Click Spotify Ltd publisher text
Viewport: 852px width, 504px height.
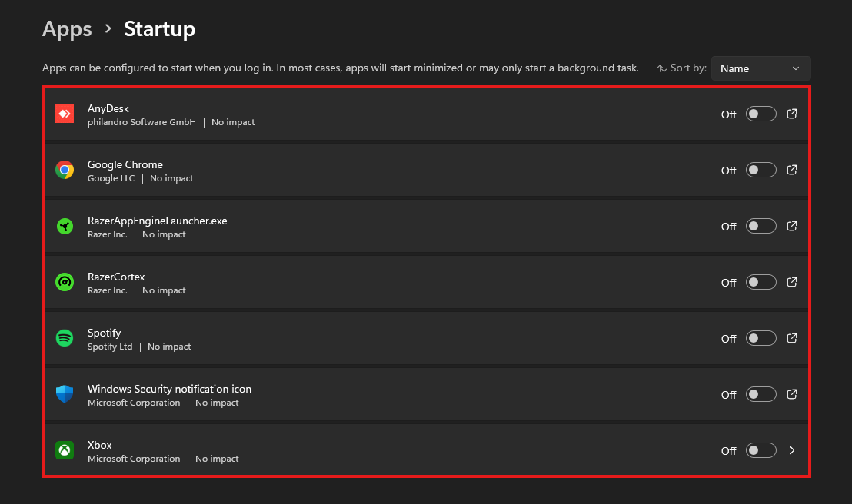click(110, 346)
